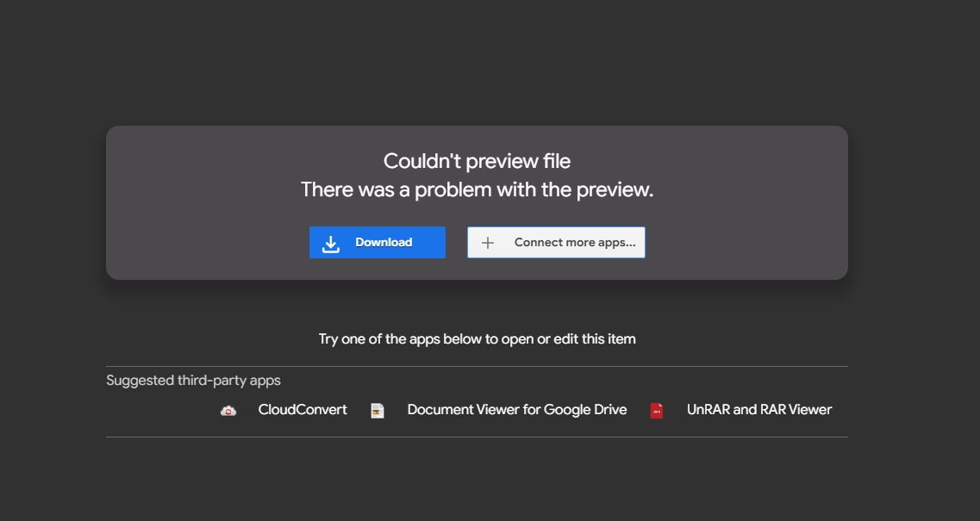Choose the red UnRAR app icon
This screenshot has width=980, height=521.
point(657,411)
